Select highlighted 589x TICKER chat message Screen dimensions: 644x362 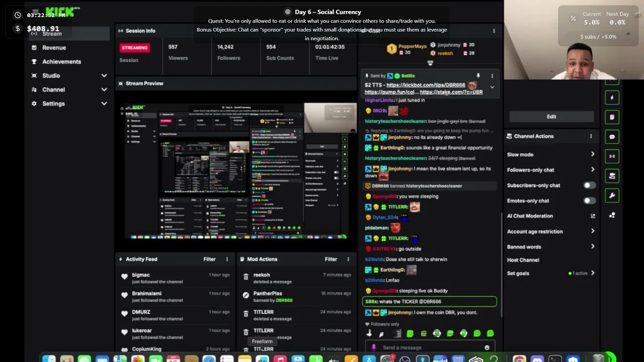pyautogui.click(x=430, y=302)
